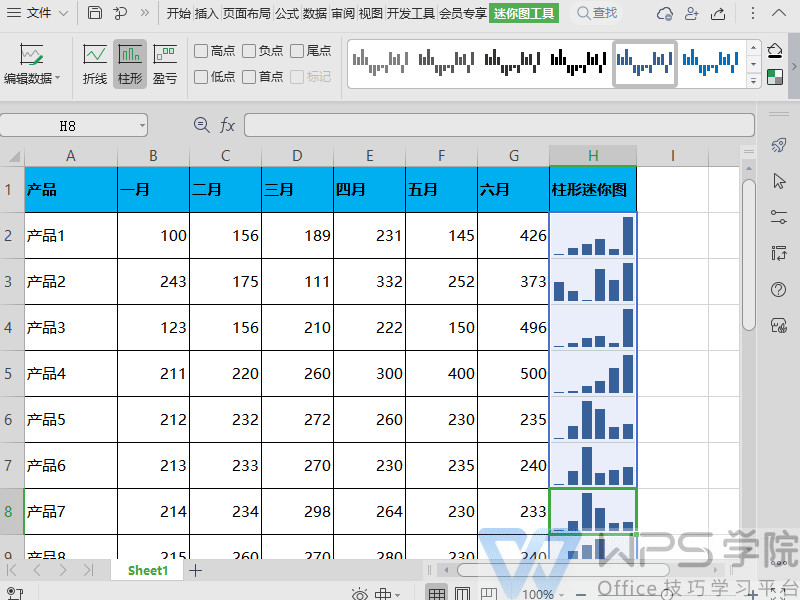Click the selection cursor side panel icon
This screenshot has width=800, height=600.
coord(779,181)
